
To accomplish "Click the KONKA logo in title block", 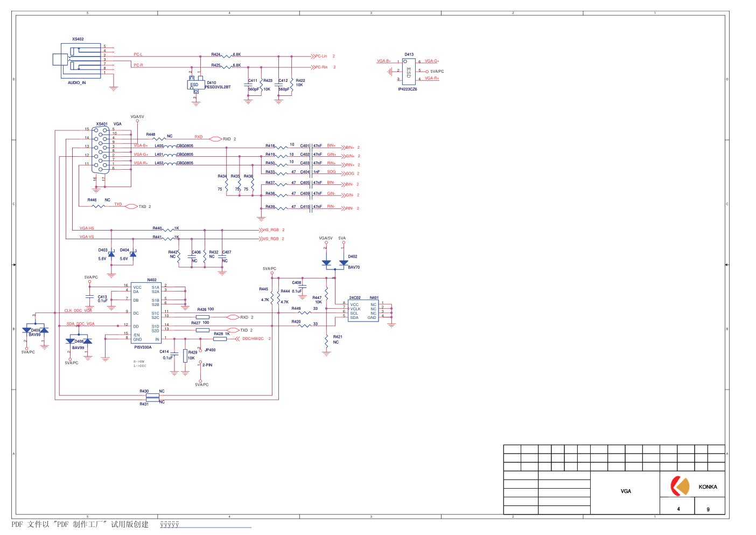I will click(680, 486).
